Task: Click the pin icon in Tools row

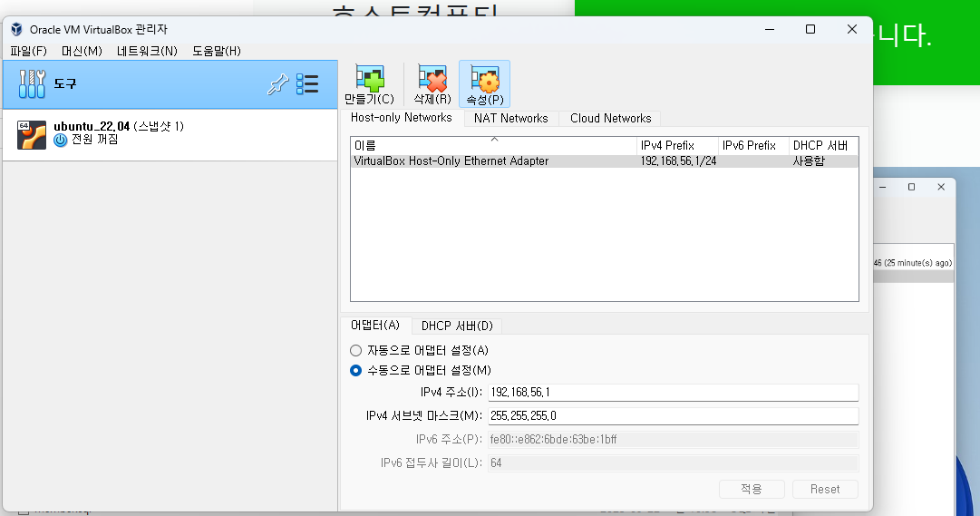Action: (x=277, y=83)
